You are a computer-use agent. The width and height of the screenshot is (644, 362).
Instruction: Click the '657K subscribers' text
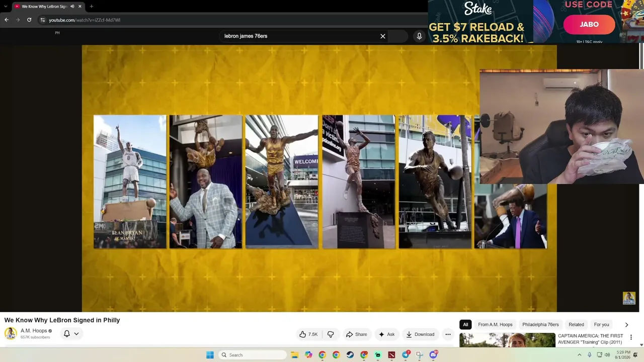[35, 337]
